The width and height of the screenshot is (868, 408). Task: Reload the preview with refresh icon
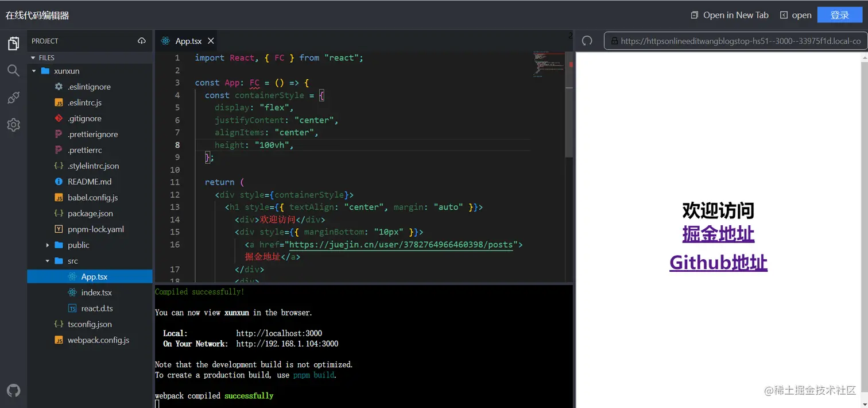point(587,41)
